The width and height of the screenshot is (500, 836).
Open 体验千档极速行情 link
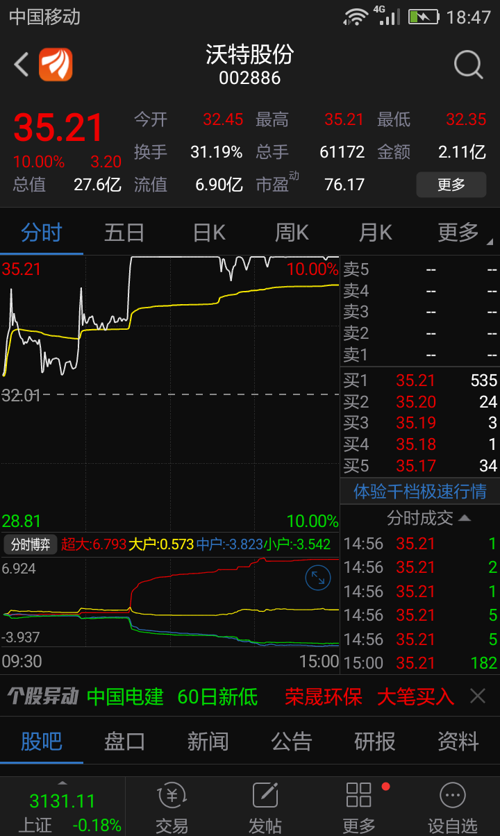pyautogui.click(x=420, y=491)
